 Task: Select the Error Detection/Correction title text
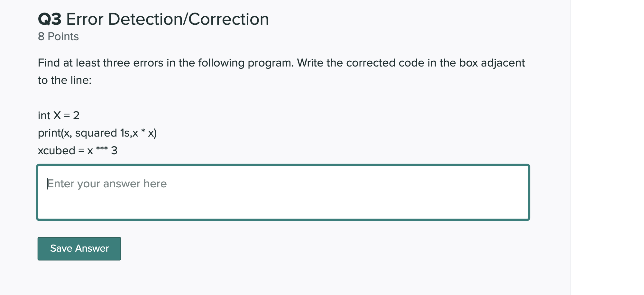click(167, 19)
